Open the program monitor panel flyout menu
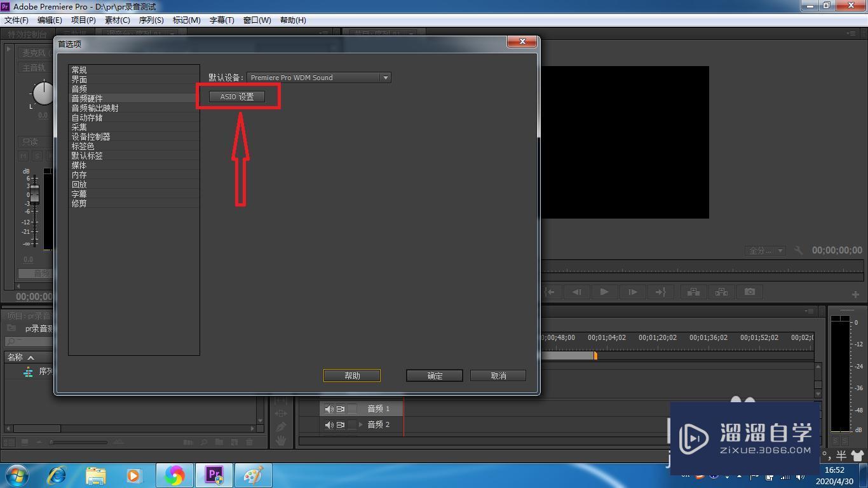Image resolution: width=868 pixels, height=488 pixels. 851,34
